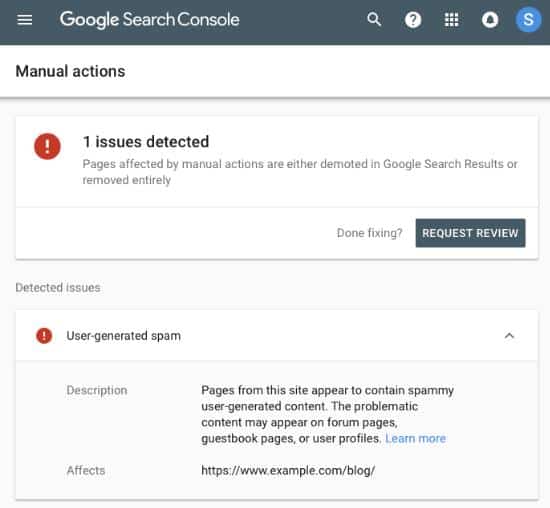Click the Done fixing? text

tap(369, 233)
